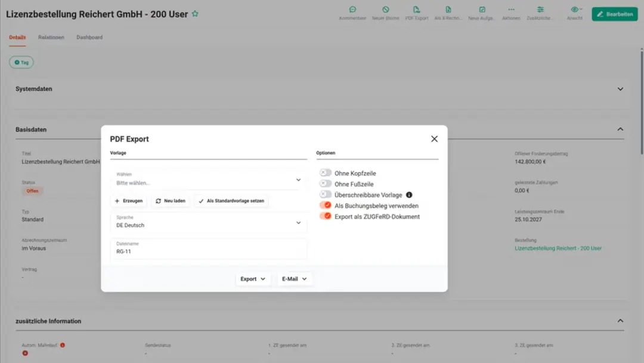644x363 pixels.
Task: Click the Dateiname field containing RG-11
Action: point(208,248)
